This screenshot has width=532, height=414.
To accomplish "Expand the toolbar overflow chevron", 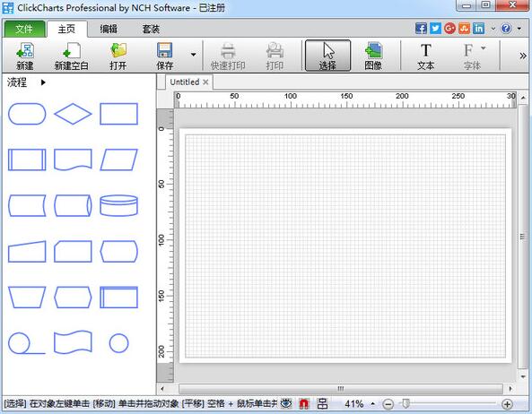I will [x=523, y=56].
